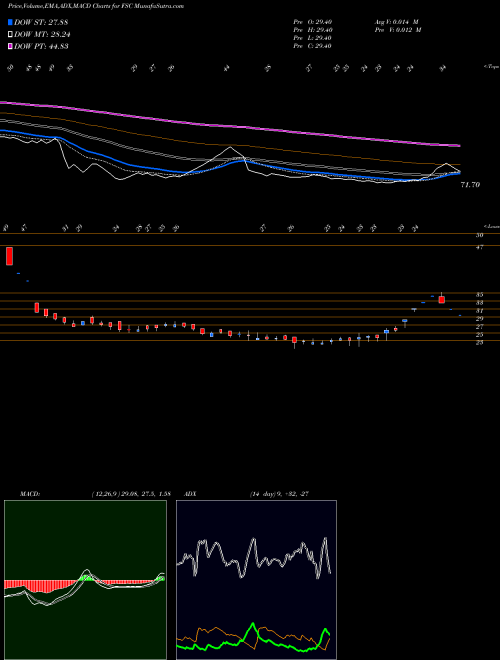Viewport: 500px width, 660px height.
Task: Click the 71.70 price label on EMA chart
Action: click(x=470, y=184)
